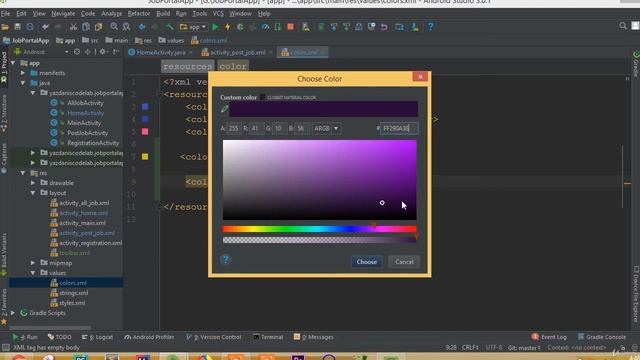Click the Cancel button
This screenshot has height=360, width=640.
tap(404, 262)
